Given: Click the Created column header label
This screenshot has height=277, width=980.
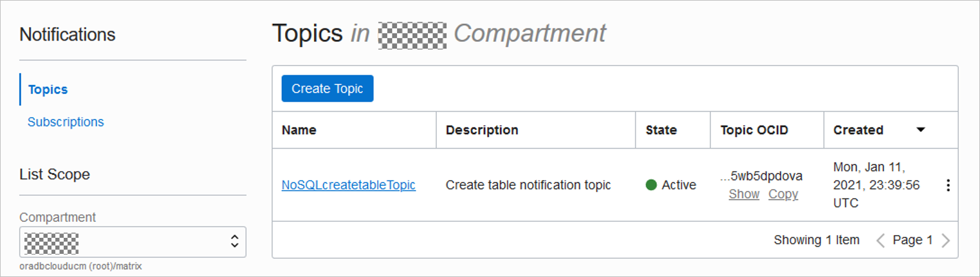Looking at the screenshot, I should coord(858,130).
